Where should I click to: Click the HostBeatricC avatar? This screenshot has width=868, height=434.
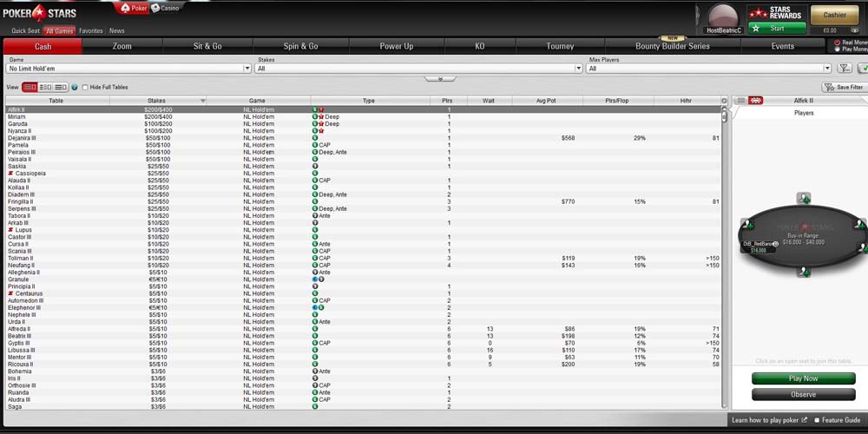pyautogui.click(x=723, y=16)
